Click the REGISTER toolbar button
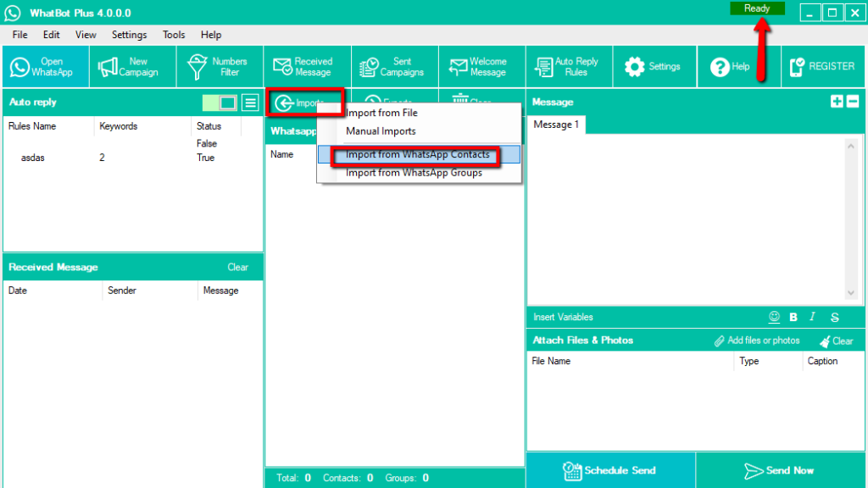The width and height of the screenshot is (868, 488). pyautogui.click(x=823, y=67)
